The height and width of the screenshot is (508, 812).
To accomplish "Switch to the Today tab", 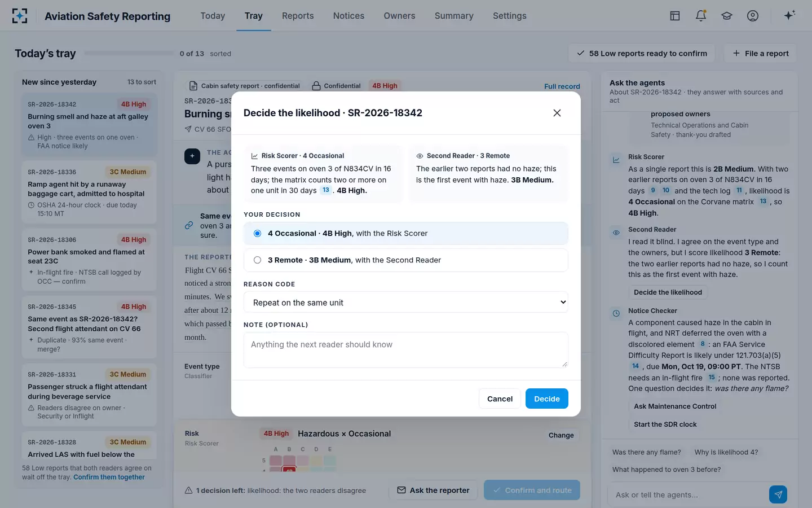I will pyautogui.click(x=213, y=16).
